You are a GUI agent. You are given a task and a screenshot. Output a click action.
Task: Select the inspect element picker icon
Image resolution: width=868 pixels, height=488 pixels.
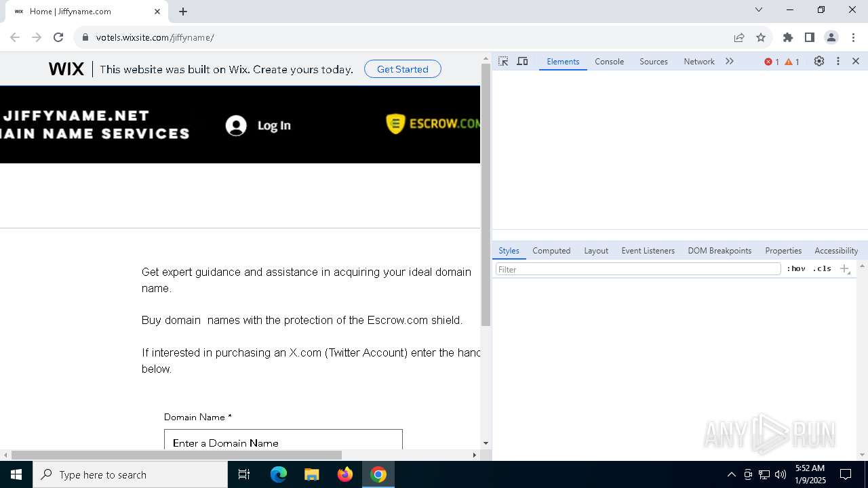coord(503,61)
